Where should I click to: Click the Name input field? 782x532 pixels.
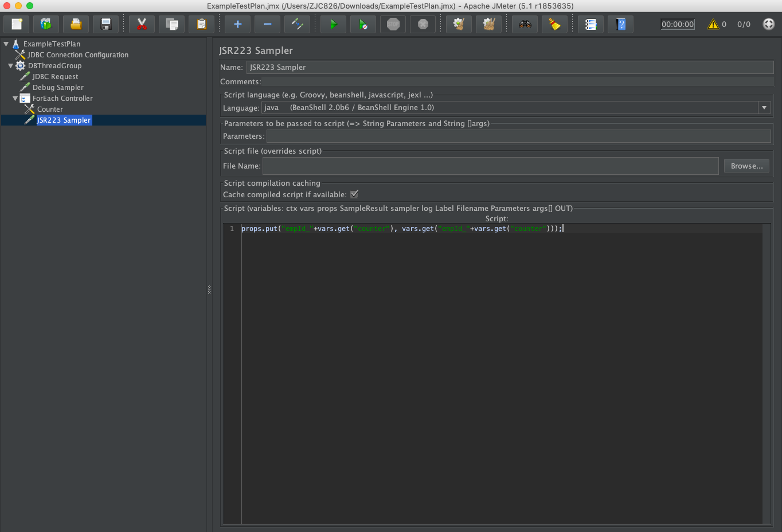pos(510,67)
